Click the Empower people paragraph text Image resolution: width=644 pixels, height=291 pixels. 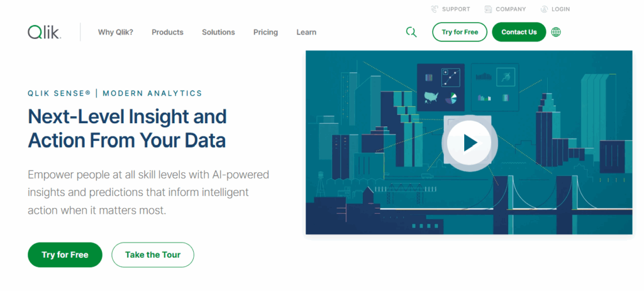pos(148,192)
